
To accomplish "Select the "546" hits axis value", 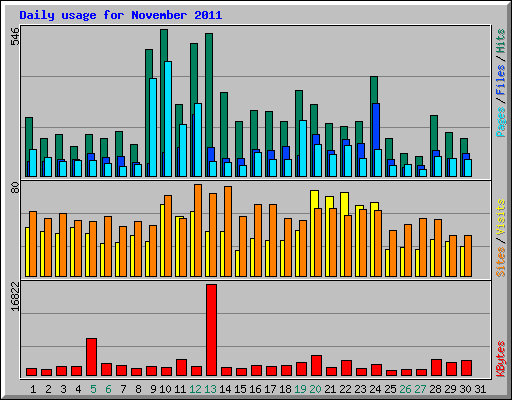I will [15, 37].
